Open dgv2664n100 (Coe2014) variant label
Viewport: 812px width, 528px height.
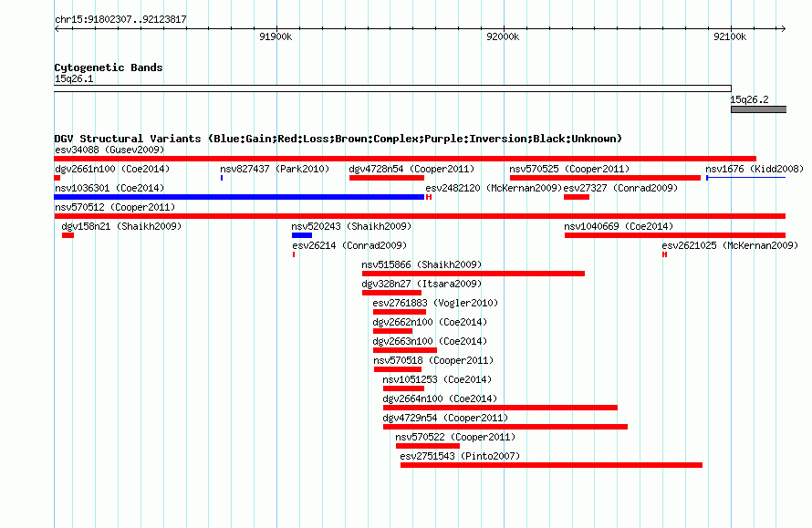point(440,399)
